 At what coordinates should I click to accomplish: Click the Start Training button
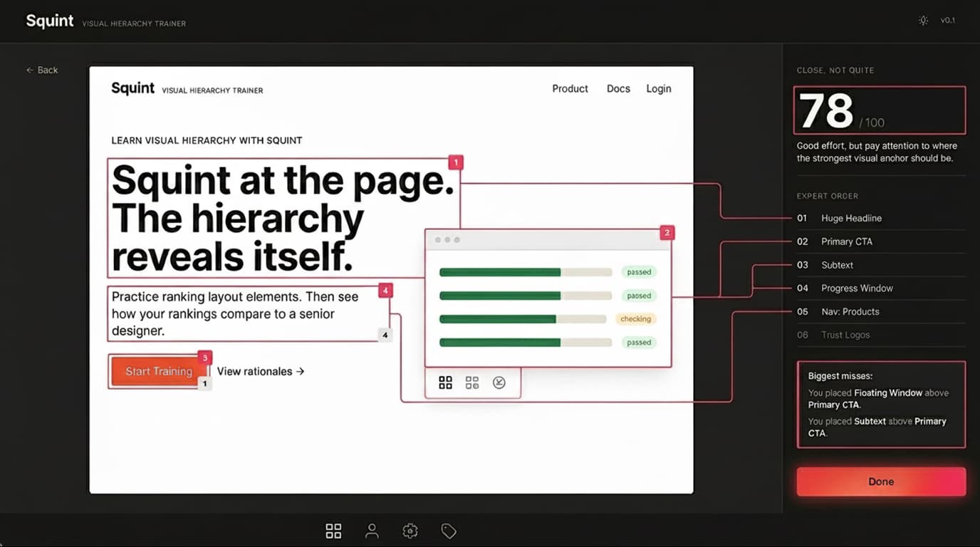pyautogui.click(x=159, y=371)
